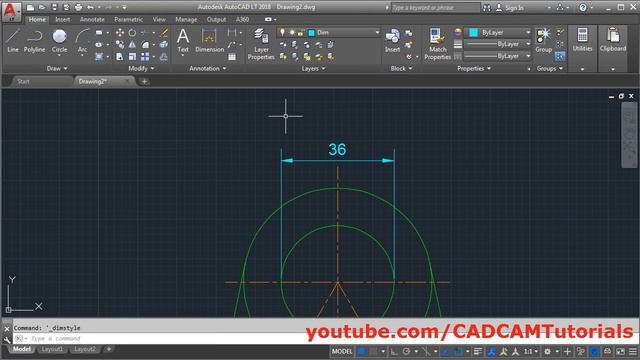
Task: Switch to Layout1 tab
Action: [x=53, y=349]
